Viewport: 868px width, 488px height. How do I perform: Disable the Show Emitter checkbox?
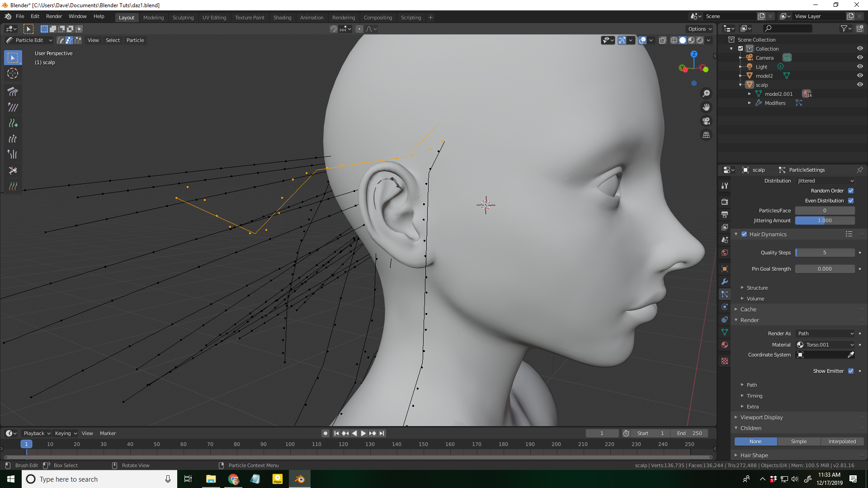point(851,371)
